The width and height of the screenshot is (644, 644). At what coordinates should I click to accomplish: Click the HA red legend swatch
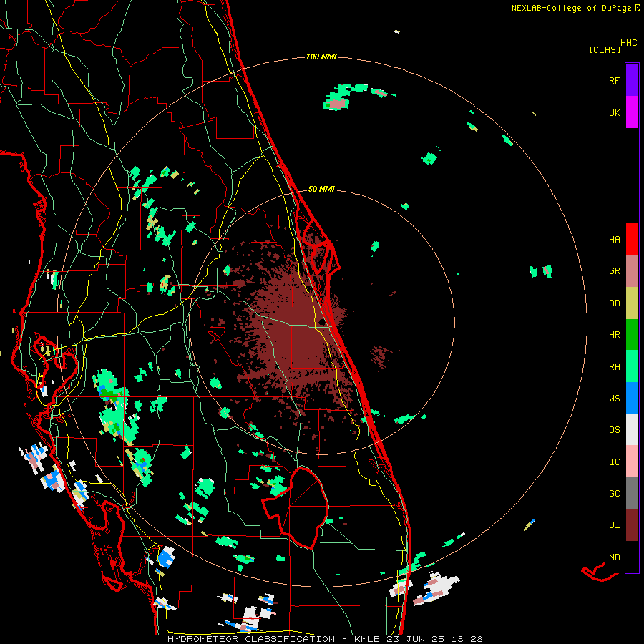click(632, 239)
